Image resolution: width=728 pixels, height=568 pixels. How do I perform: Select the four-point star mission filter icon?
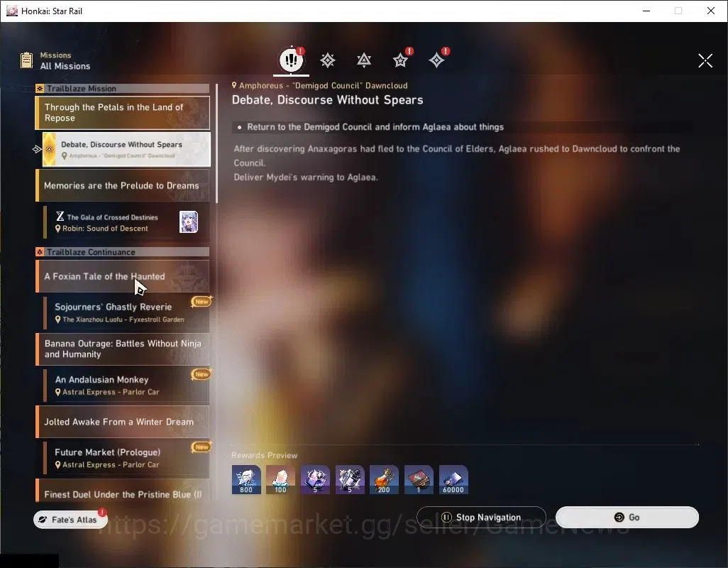pos(436,60)
